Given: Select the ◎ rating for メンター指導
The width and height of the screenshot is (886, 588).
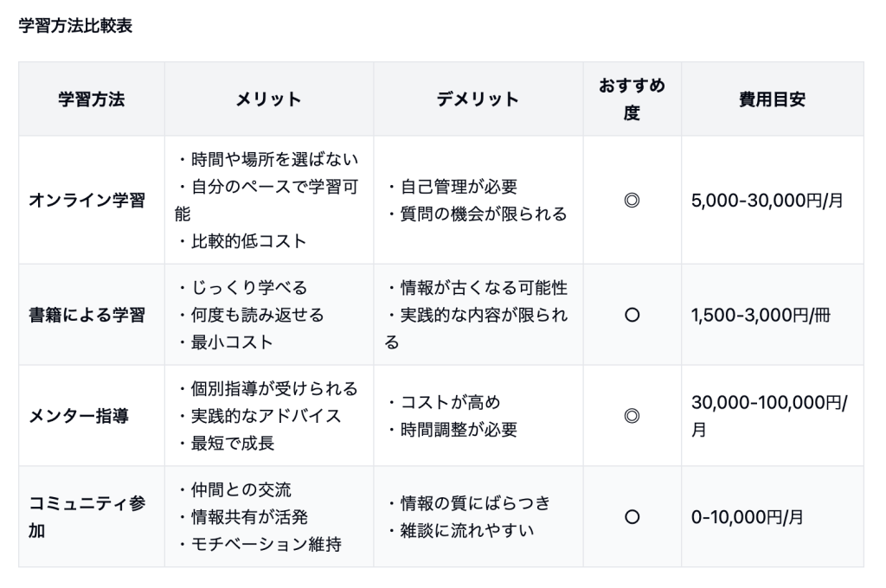Looking at the screenshot, I should tap(632, 416).
